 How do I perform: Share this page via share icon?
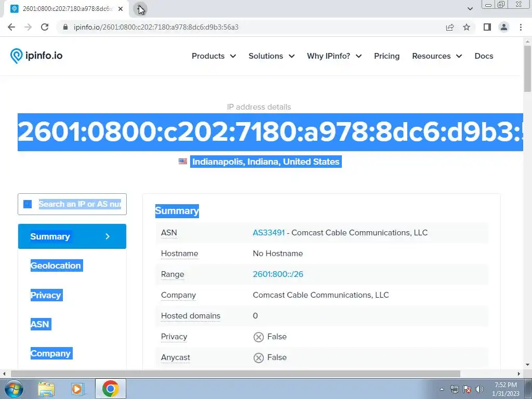coord(450,27)
